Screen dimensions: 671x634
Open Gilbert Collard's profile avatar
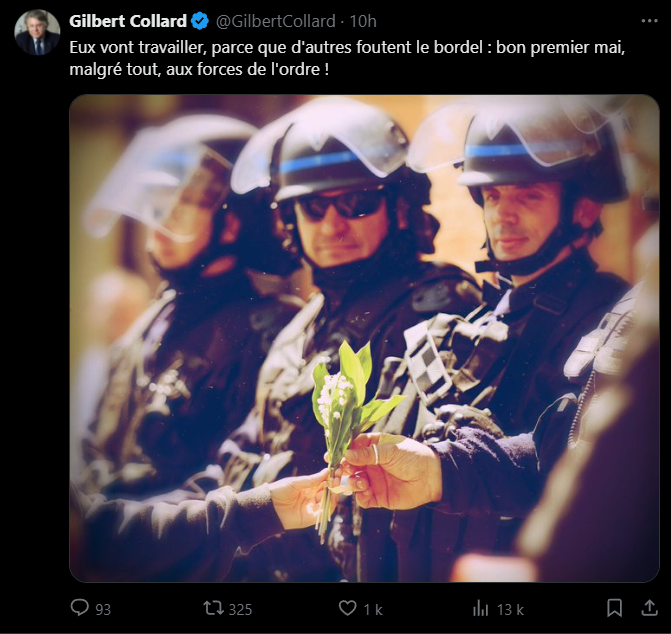point(37,32)
